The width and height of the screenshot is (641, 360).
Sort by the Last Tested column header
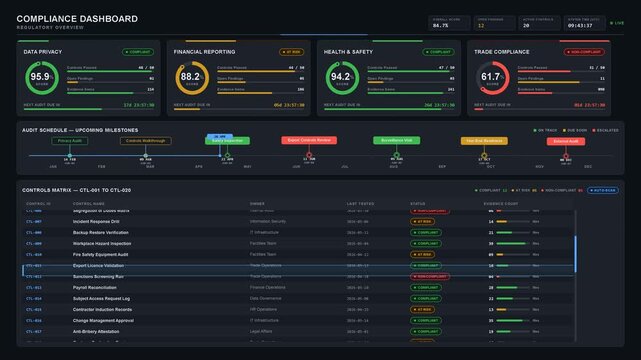click(360, 203)
